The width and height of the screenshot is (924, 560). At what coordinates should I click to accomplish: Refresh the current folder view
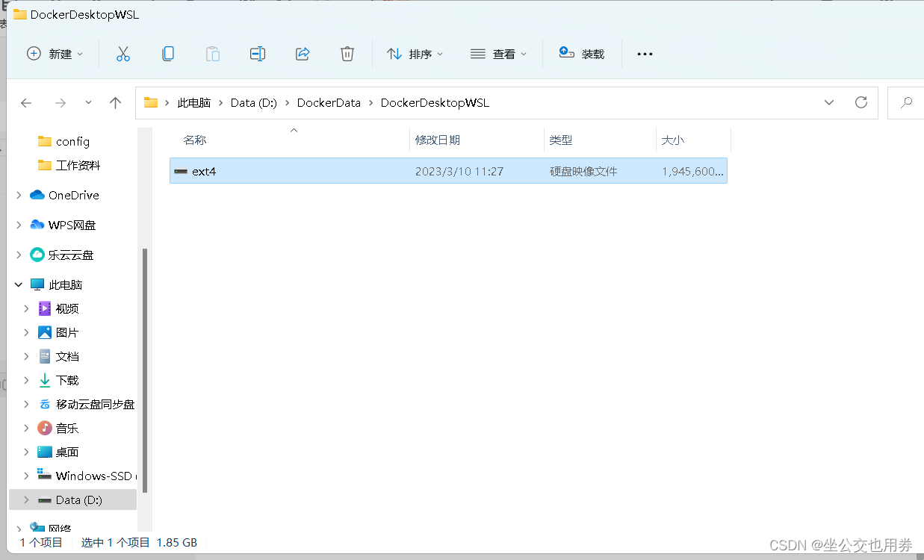[861, 102]
